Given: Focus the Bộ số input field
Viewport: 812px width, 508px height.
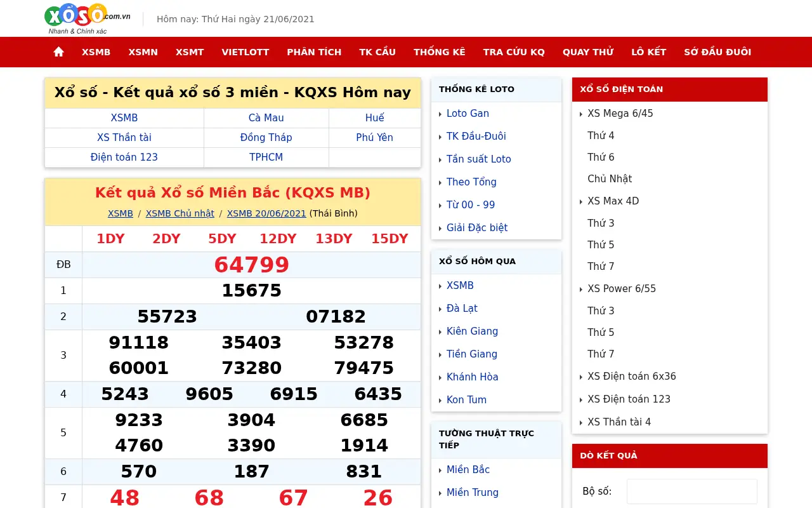Looking at the screenshot, I should pyautogui.click(x=692, y=491).
